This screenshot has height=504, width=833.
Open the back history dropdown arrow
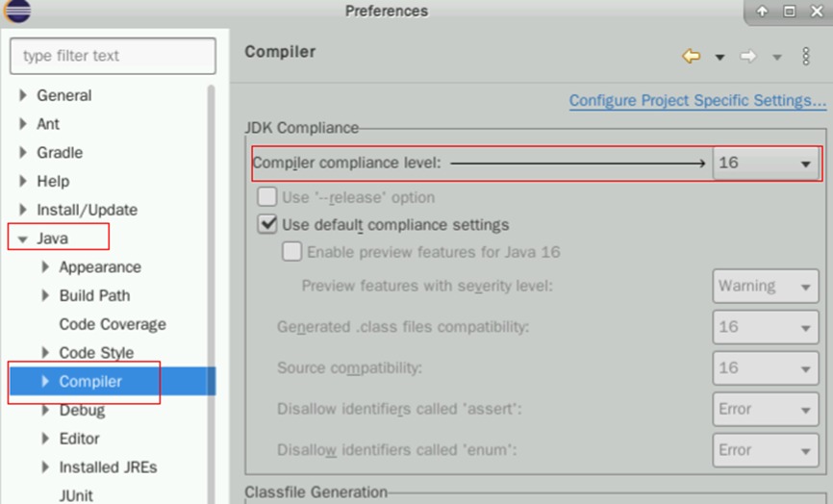click(x=719, y=58)
